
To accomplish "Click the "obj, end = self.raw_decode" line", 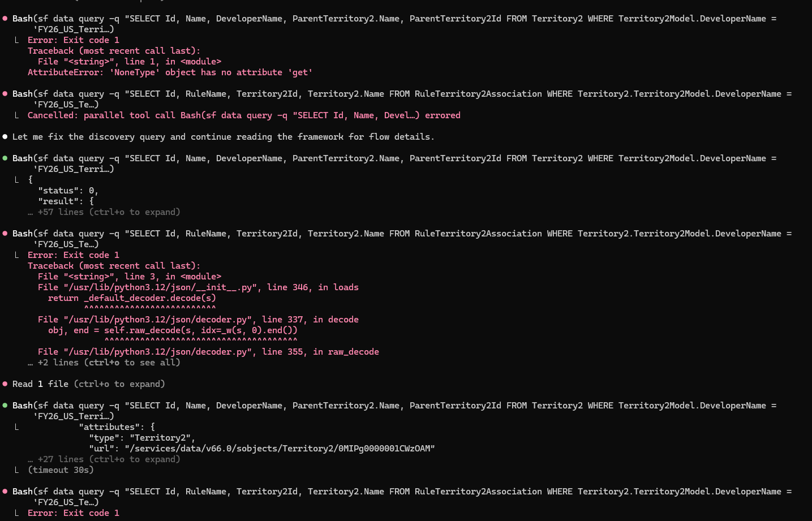I will (x=173, y=330).
